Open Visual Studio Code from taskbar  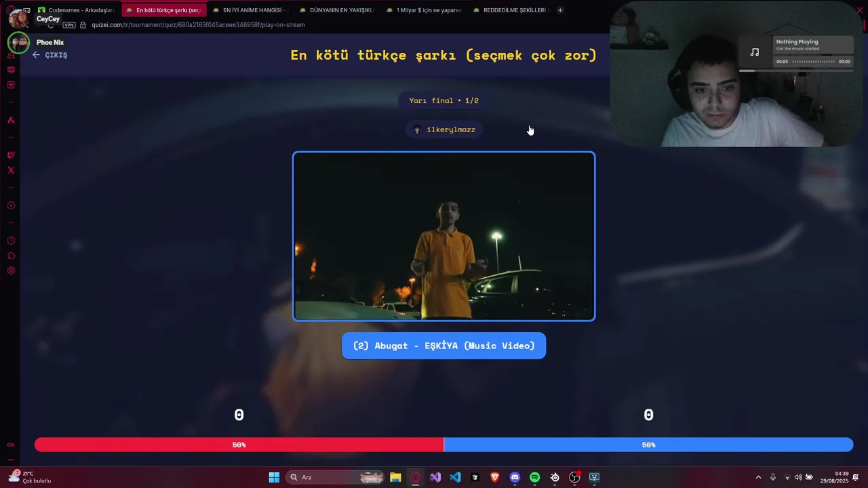[x=455, y=477]
